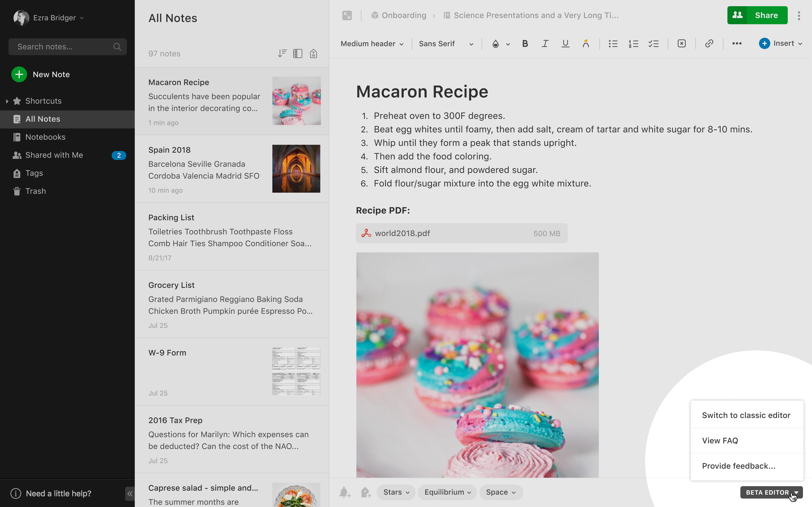Insert a hyperlink using the link icon
The image size is (812, 507).
tap(709, 44)
